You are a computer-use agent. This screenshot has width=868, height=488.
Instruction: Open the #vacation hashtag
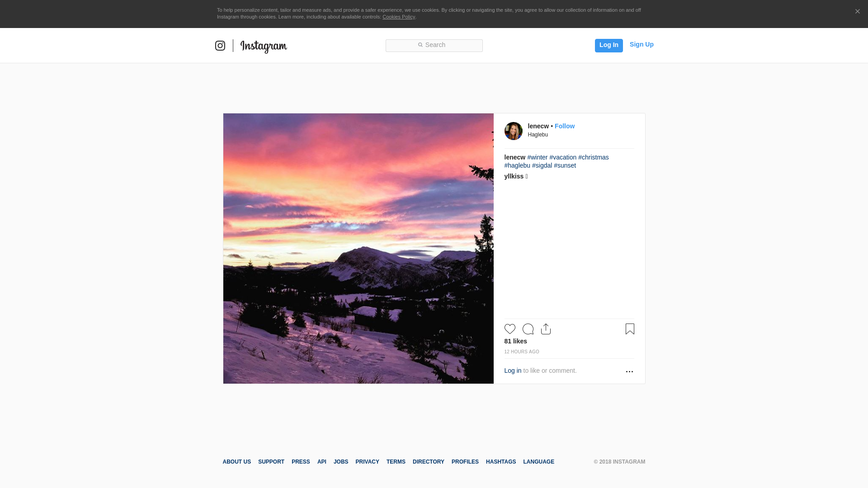pos(563,157)
